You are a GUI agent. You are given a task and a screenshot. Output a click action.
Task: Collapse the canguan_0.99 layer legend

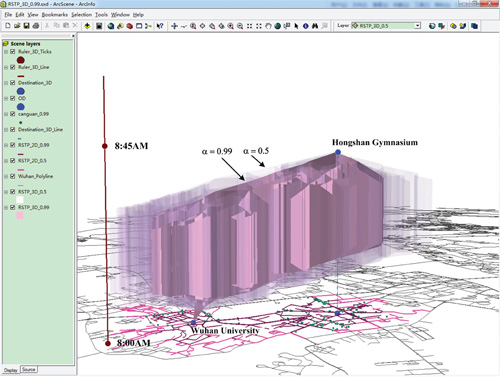pyautogui.click(x=6, y=114)
